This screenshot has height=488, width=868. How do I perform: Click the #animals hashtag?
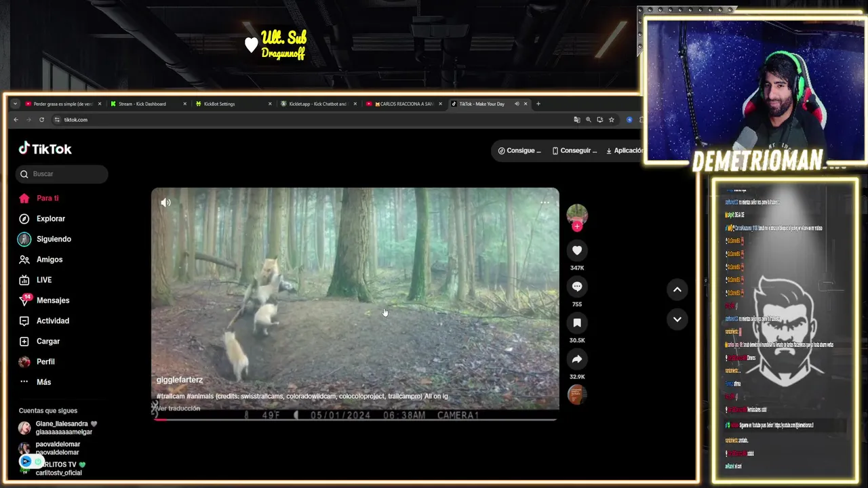pos(200,396)
